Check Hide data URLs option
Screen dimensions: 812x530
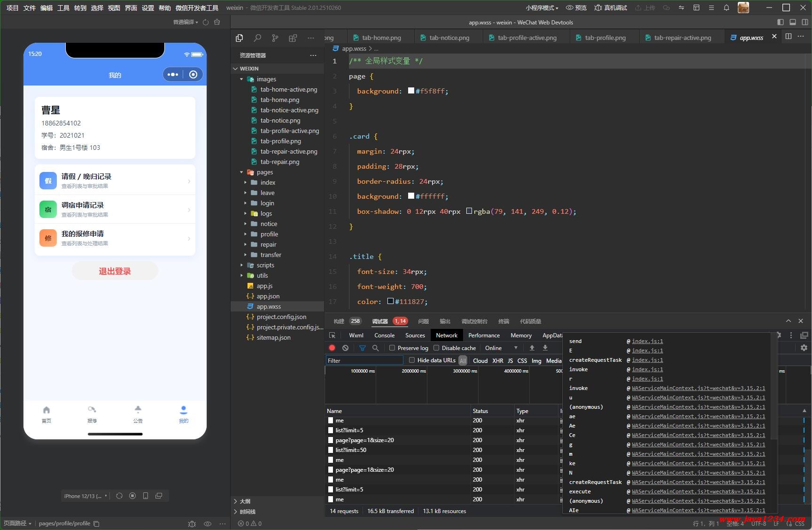tap(412, 360)
